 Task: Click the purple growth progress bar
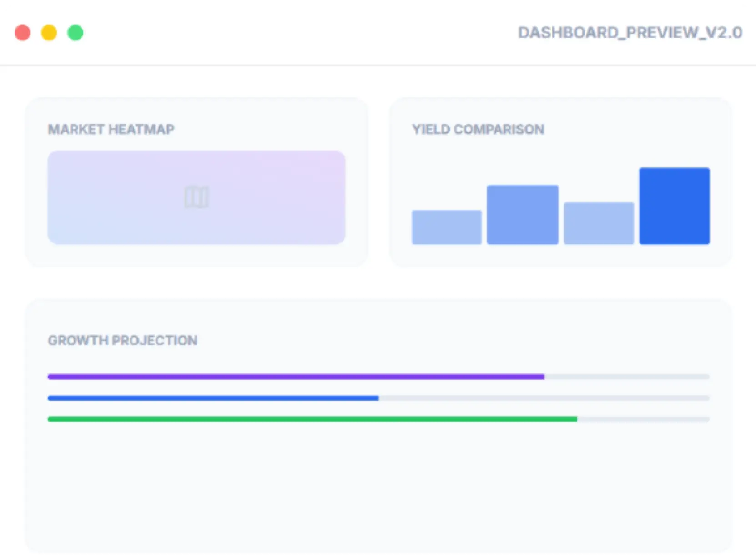point(296,377)
